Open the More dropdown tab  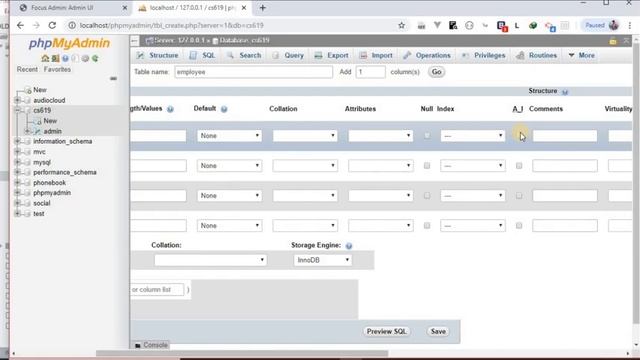pos(582,56)
